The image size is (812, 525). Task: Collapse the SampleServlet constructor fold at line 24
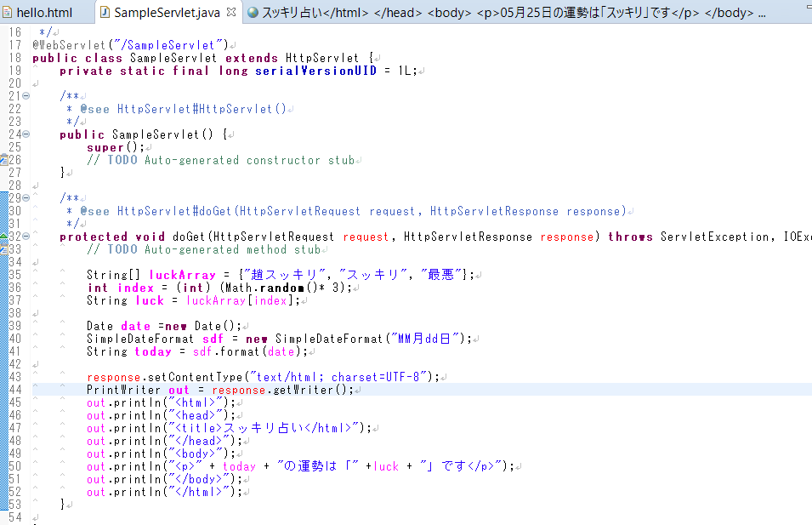coord(26,134)
